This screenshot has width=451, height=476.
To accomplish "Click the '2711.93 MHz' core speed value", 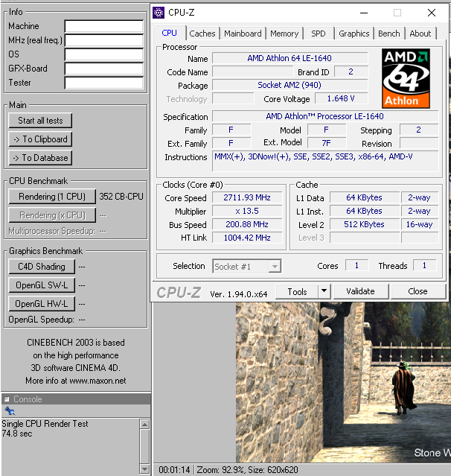I will tap(247, 197).
